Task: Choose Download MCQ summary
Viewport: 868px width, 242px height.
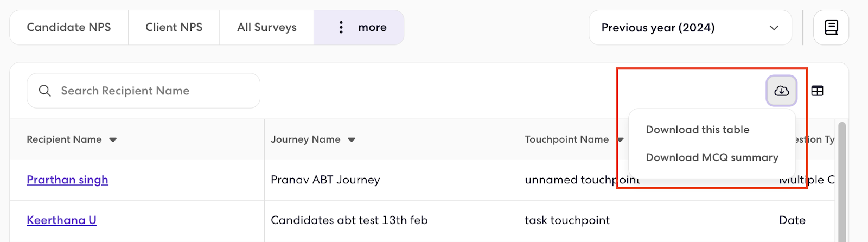Action: (x=712, y=157)
